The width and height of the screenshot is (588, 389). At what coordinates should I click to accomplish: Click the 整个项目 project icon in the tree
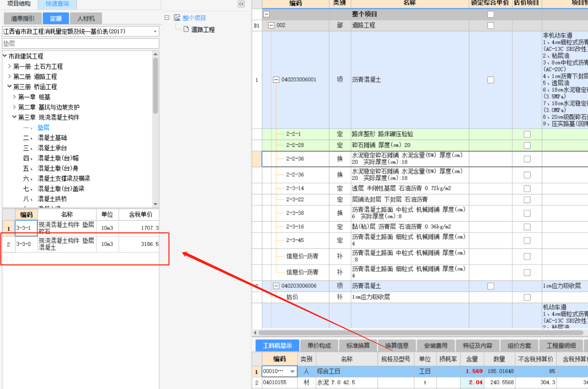tap(177, 18)
